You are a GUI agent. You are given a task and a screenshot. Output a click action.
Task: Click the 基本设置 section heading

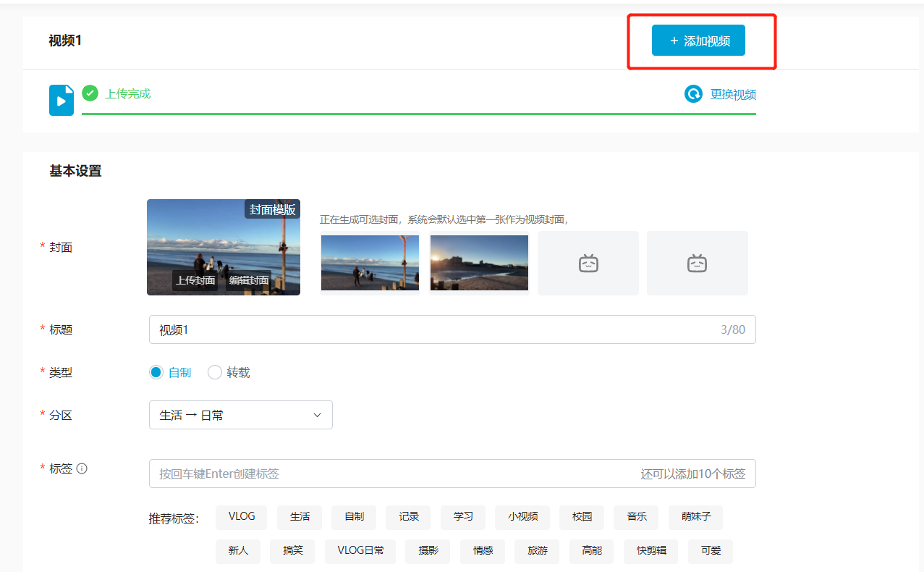[x=75, y=172]
